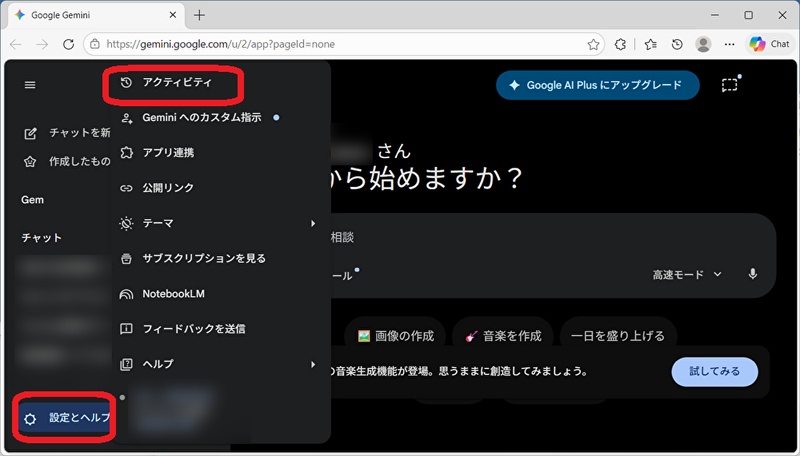This screenshot has height=456, width=800.
Task: Choose the 音楽を作成 suggestion chip
Action: point(503,336)
